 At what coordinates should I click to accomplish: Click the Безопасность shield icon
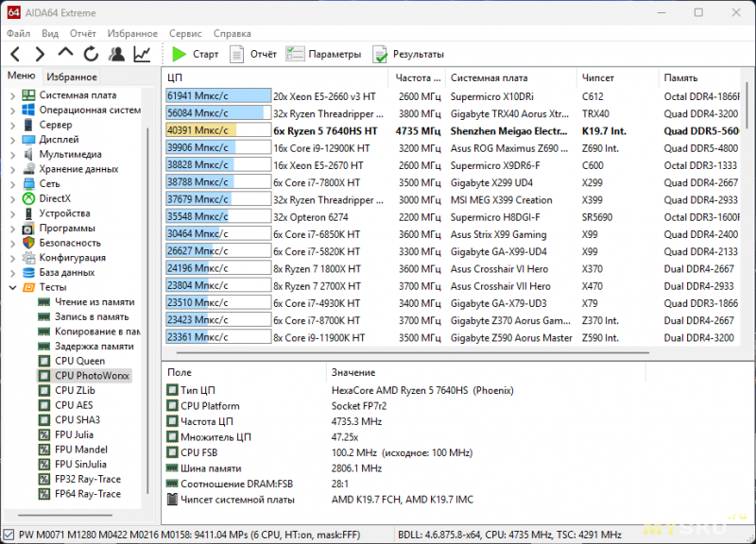tap(29, 243)
